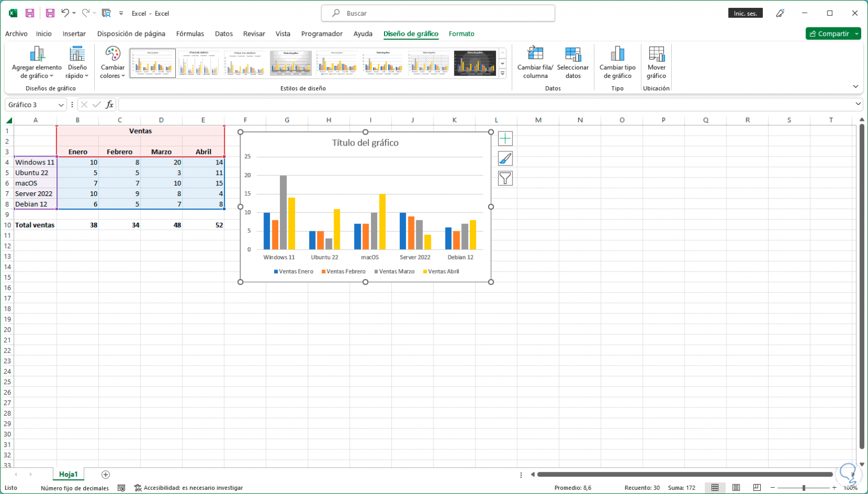
Task: Switch to the Formato tab
Action: [461, 34]
